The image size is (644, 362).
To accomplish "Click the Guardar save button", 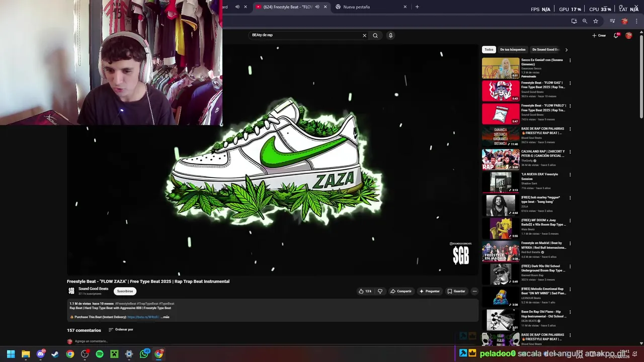I will 456,291.
